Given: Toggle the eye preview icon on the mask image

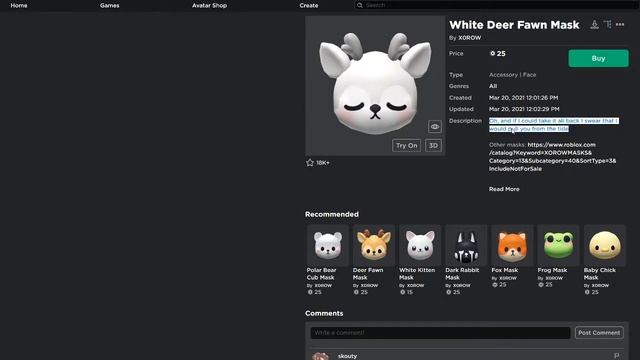Looking at the screenshot, I should (x=435, y=127).
